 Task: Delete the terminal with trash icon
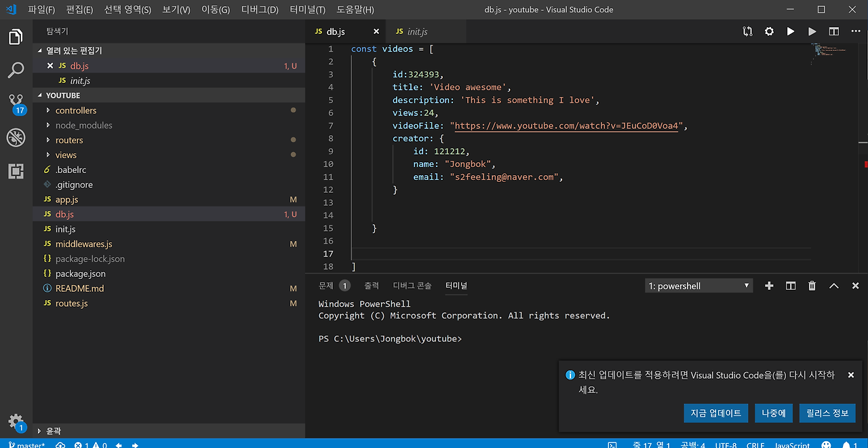pyautogui.click(x=812, y=286)
